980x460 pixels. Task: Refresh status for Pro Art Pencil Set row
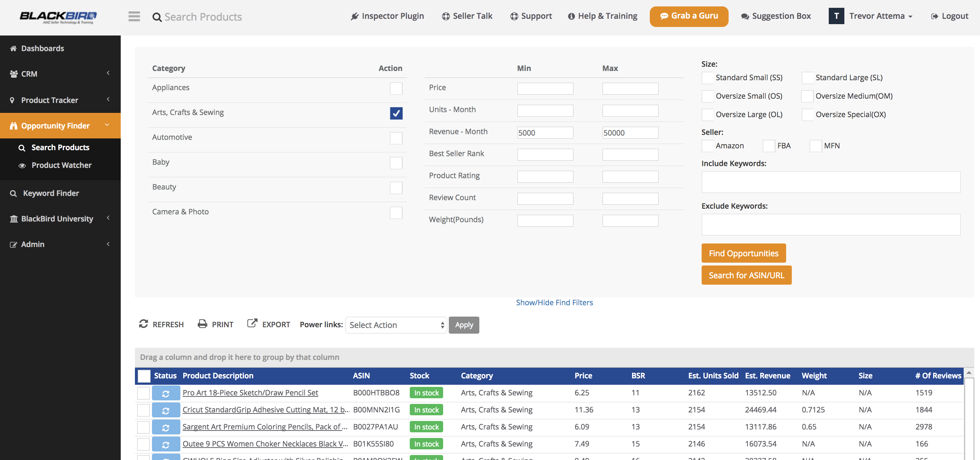point(166,394)
